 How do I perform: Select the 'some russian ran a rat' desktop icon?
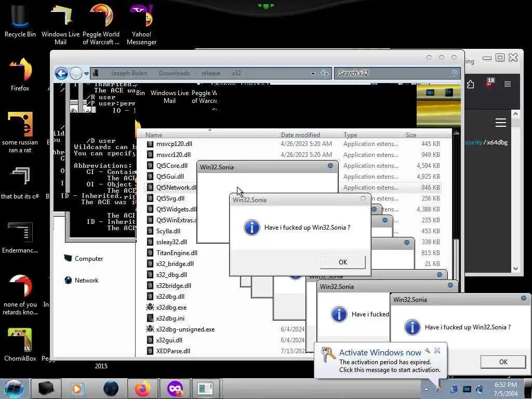pos(20,132)
